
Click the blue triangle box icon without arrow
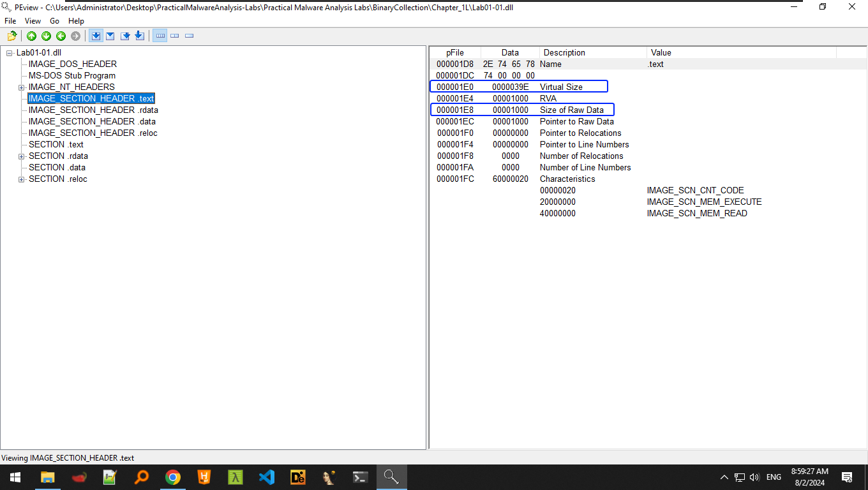[110, 36]
